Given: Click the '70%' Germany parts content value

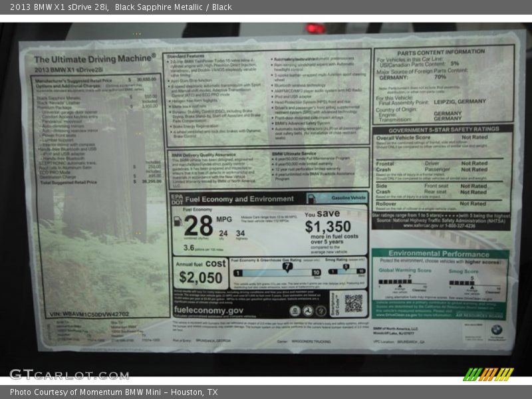Looking at the screenshot, I should tap(440, 77).
